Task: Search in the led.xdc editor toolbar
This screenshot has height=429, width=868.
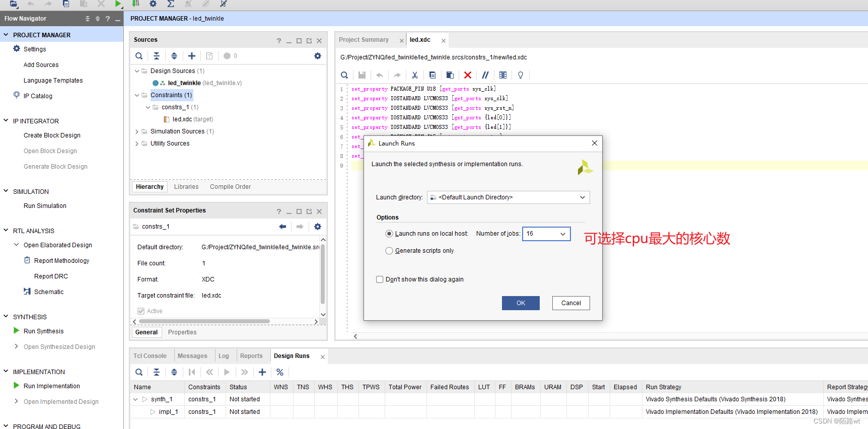Action: [x=344, y=75]
